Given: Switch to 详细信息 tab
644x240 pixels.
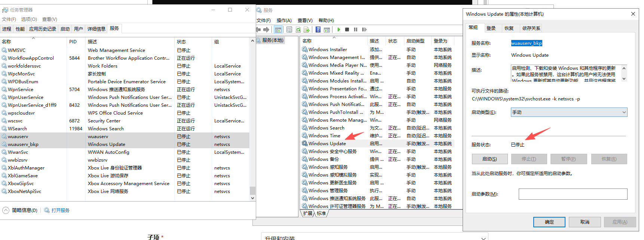Looking at the screenshot, I should point(96,29).
